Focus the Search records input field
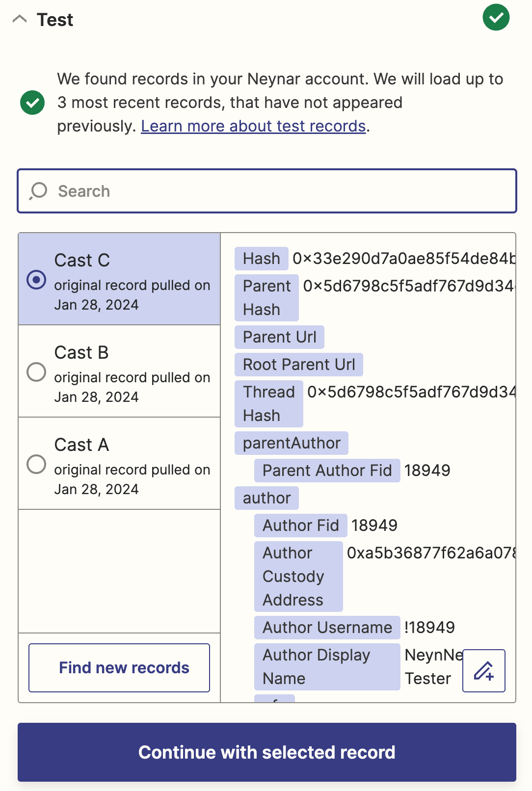 click(x=267, y=191)
